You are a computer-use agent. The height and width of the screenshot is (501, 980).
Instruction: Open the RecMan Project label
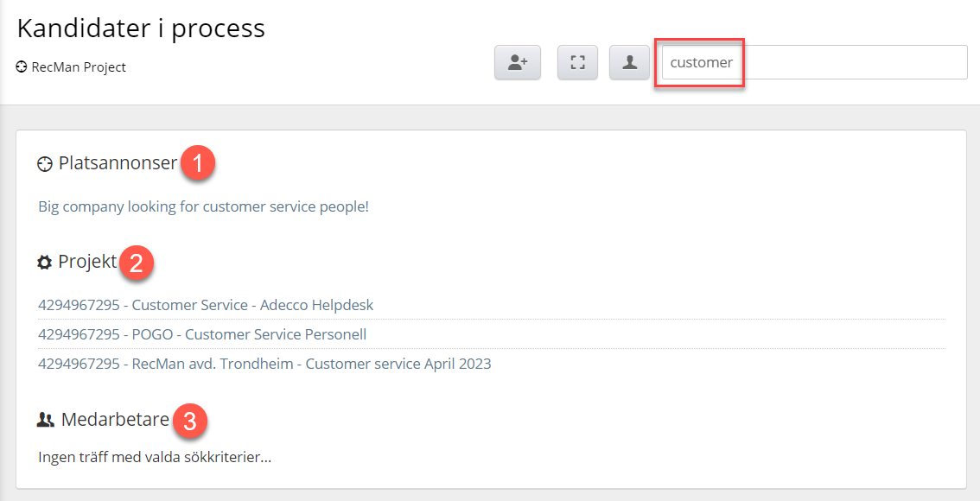79,67
